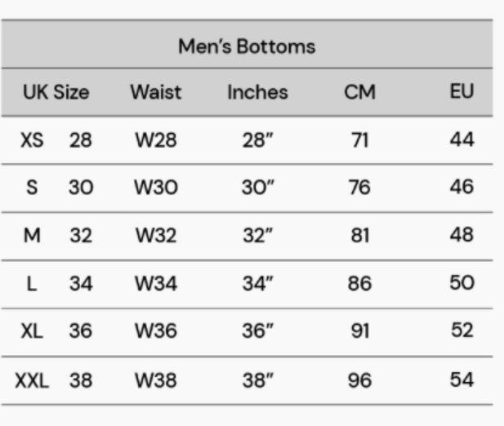The width and height of the screenshot is (504, 426).
Task: Select the XL size label
Action: (x=32, y=332)
